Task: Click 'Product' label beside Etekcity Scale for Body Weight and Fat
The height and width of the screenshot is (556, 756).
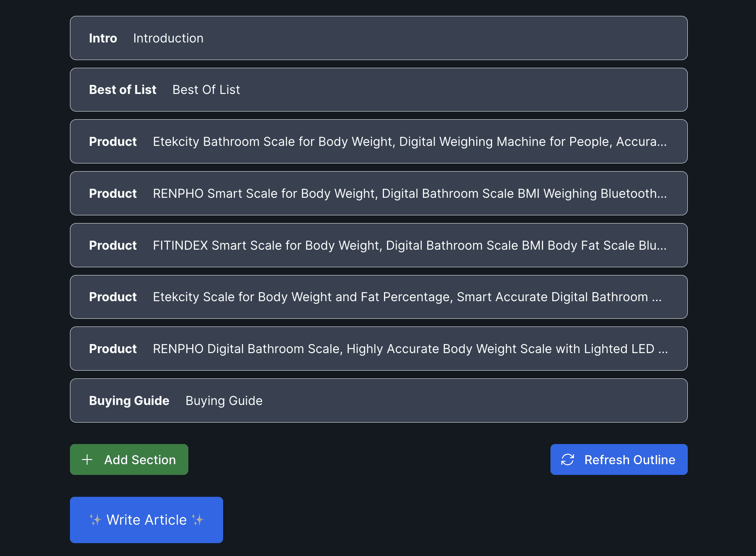Action: point(113,297)
